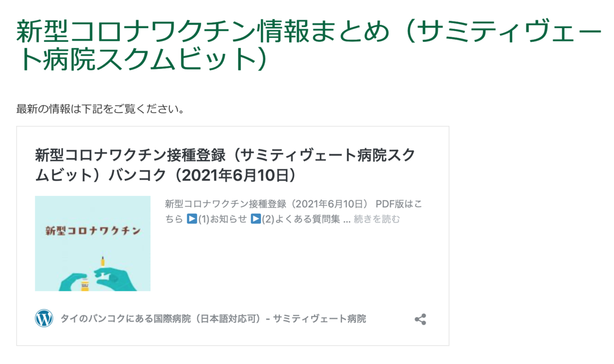Click the 新型コロナワクチン text on the thumbnail image

(93, 231)
